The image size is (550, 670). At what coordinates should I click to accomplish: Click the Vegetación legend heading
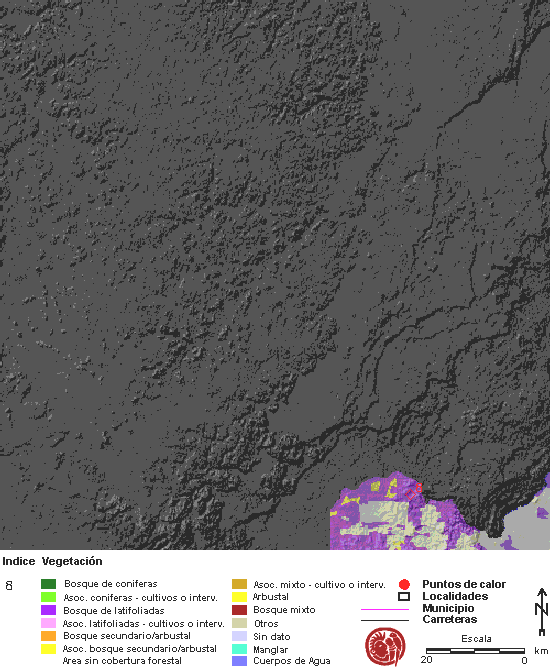(x=72, y=561)
